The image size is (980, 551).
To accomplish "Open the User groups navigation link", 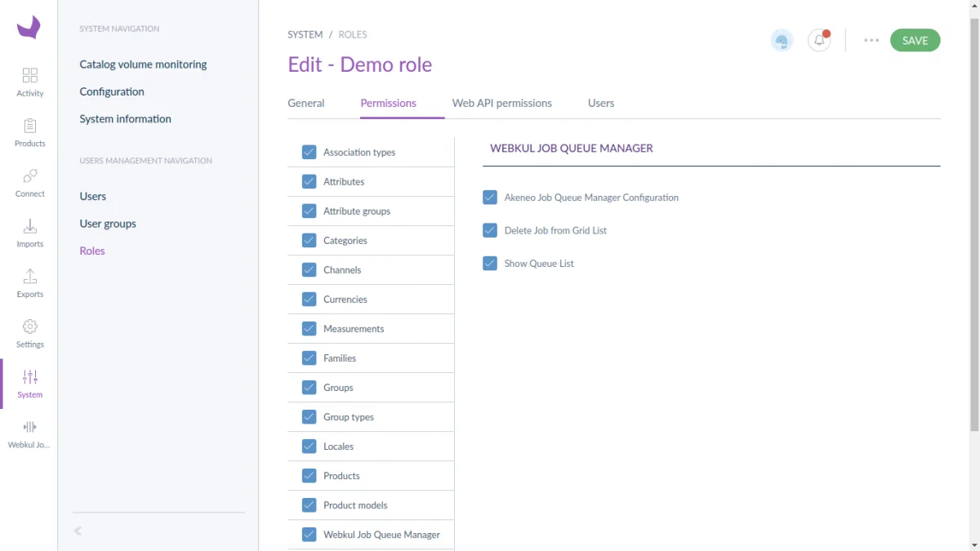I will pos(108,224).
